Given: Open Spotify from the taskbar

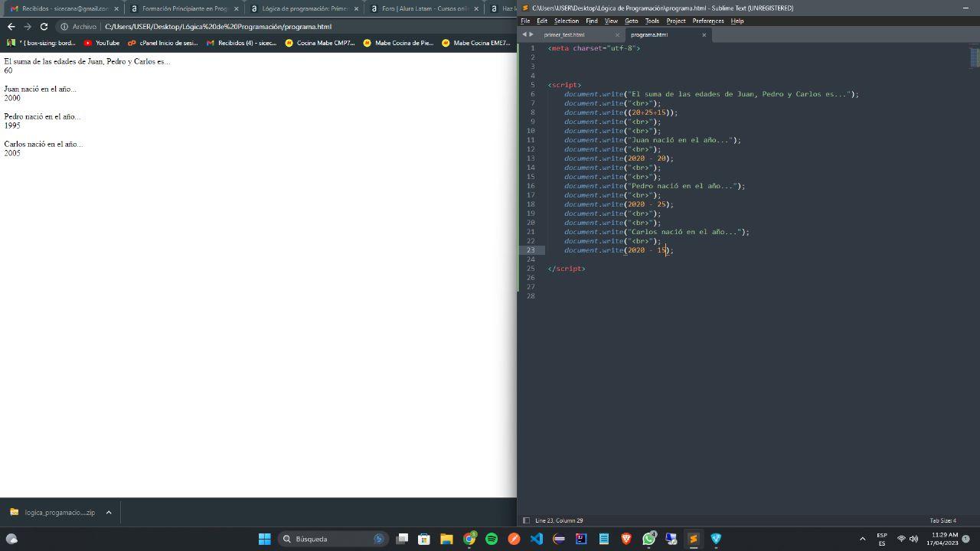Looking at the screenshot, I should 492,539.
